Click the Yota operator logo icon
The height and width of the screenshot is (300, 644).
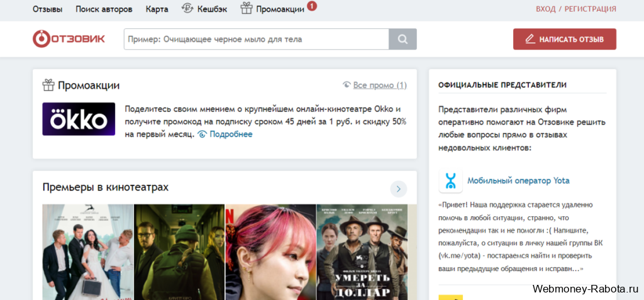point(450,181)
